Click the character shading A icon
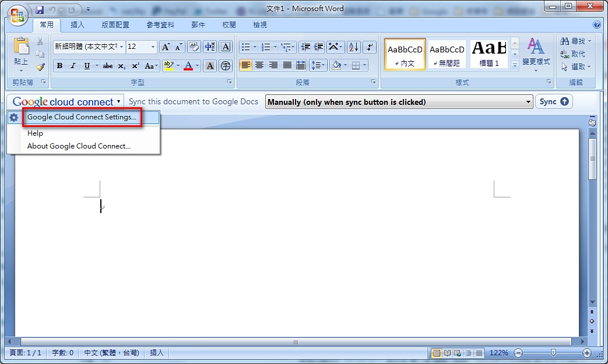 coord(210,66)
